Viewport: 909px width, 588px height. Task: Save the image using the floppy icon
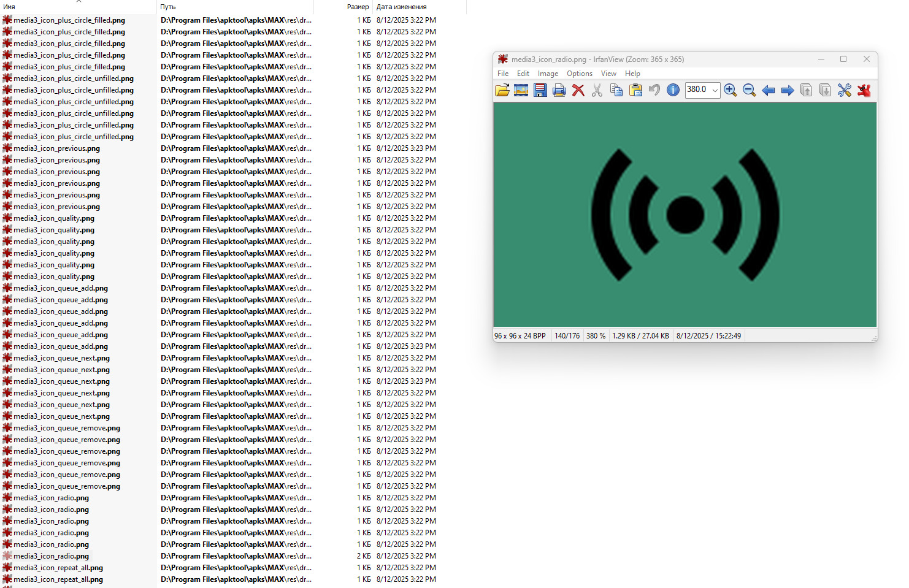click(540, 90)
